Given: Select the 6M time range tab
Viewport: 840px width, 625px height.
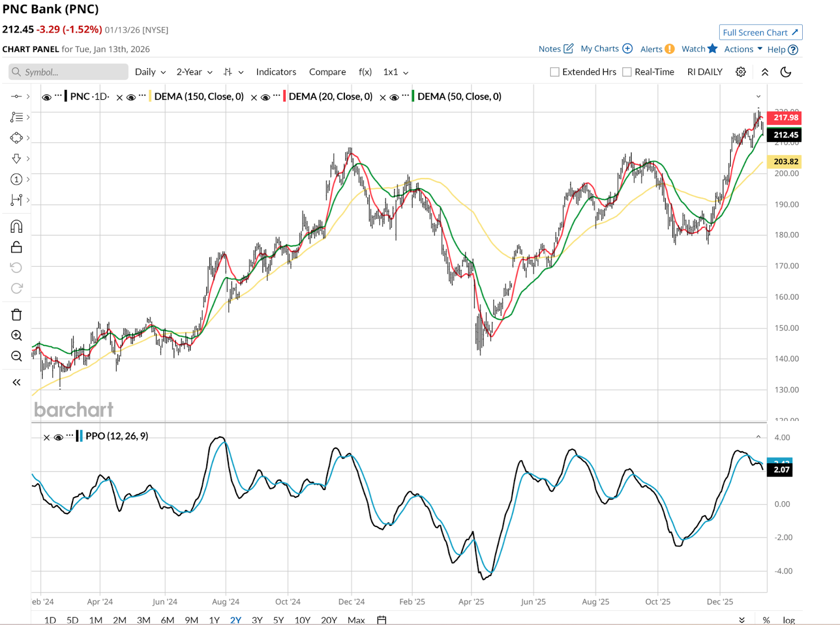Looking at the screenshot, I should click(x=167, y=620).
